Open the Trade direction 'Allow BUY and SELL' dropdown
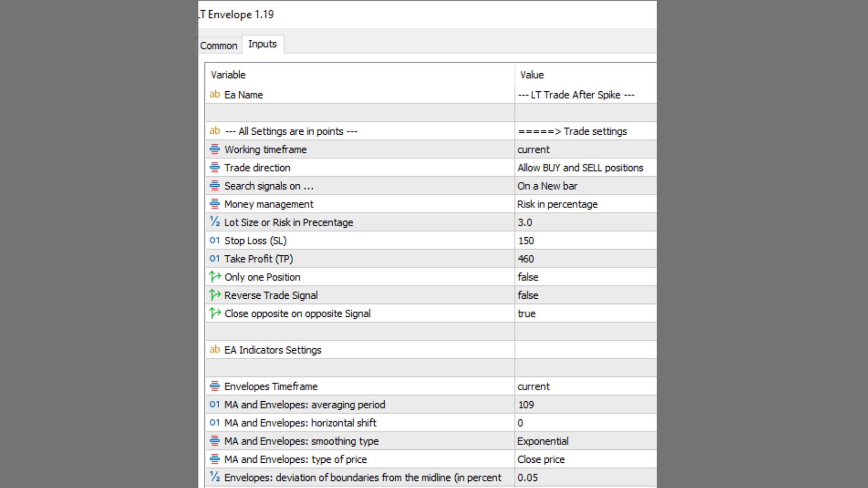The height and width of the screenshot is (488, 868). [580, 168]
